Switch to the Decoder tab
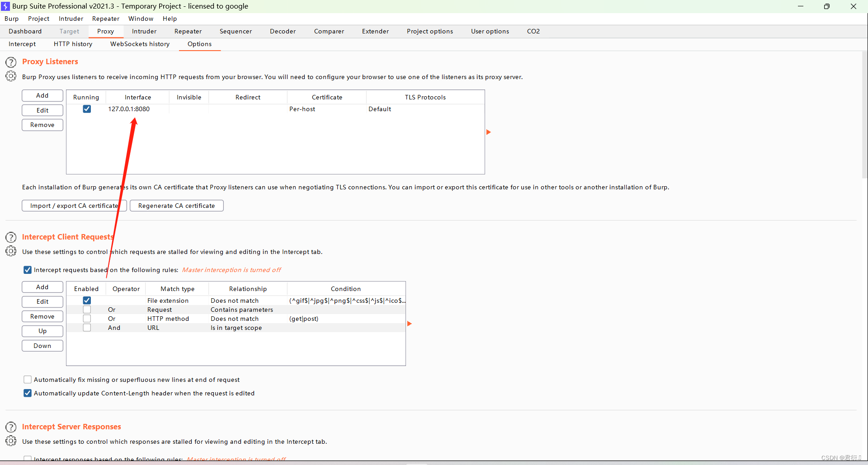The image size is (868, 465). pos(283,31)
